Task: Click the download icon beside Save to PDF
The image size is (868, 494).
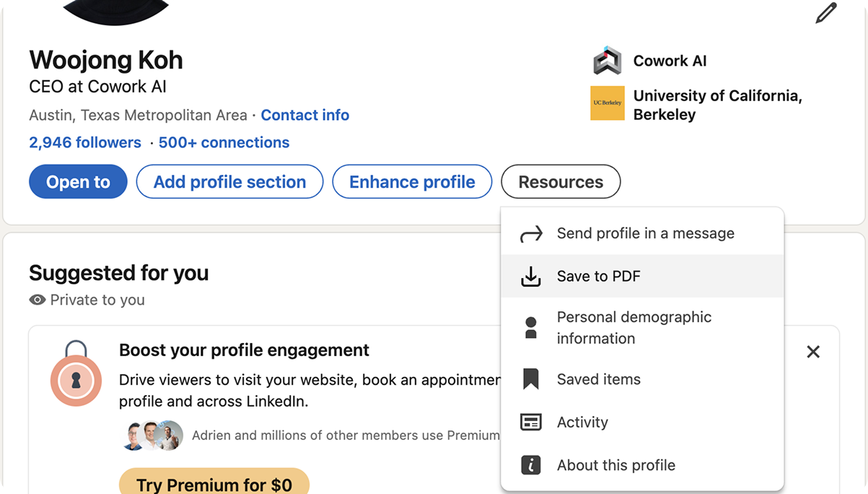Action: point(531,277)
